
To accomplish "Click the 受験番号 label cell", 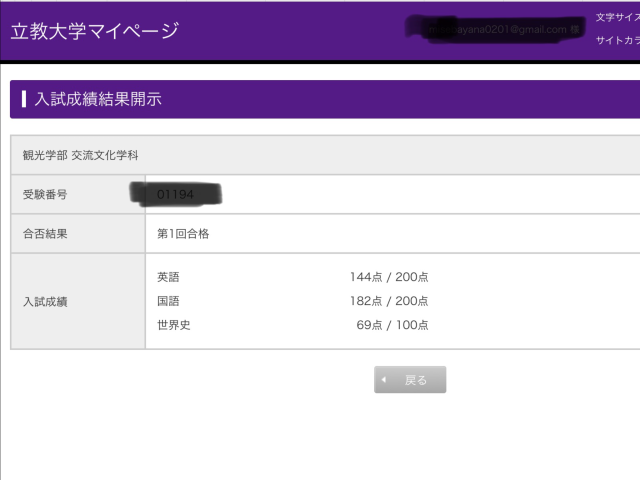I will 45,194.
